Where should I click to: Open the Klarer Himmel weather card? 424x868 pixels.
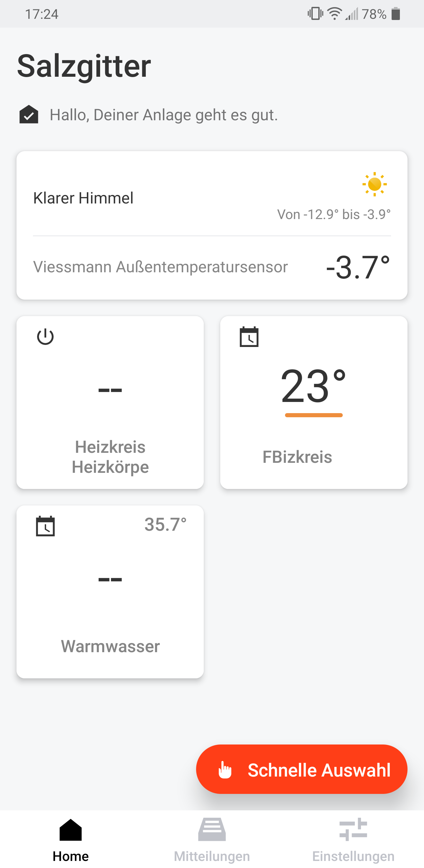(x=212, y=225)
